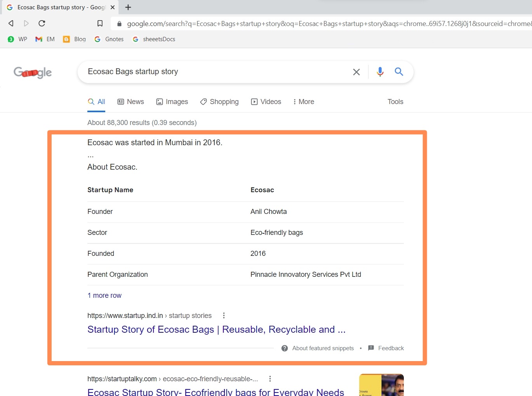Select the 'Parent Organization' row label

coord(118,274)
